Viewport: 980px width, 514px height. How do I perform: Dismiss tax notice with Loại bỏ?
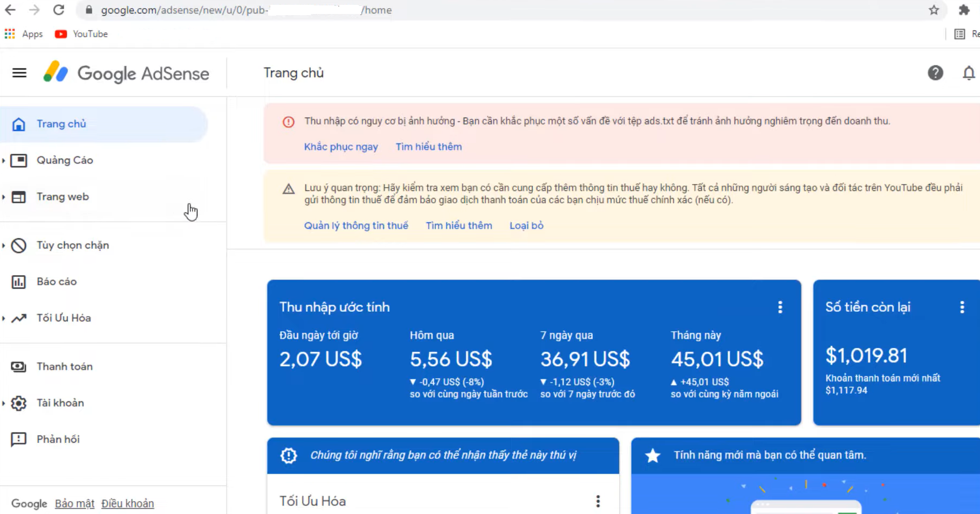(x=526, y=225)
